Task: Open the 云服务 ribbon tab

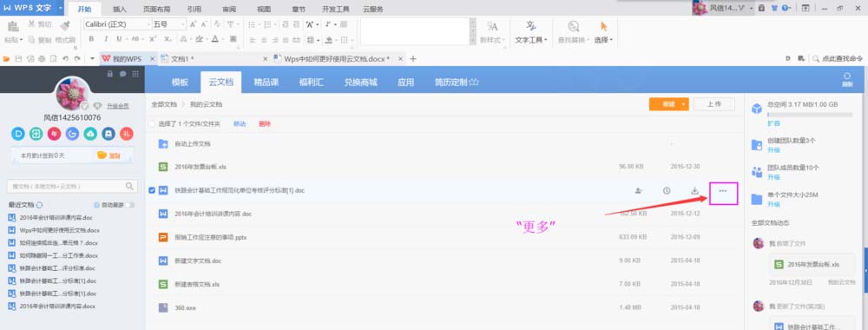Action: click(373, 10)
